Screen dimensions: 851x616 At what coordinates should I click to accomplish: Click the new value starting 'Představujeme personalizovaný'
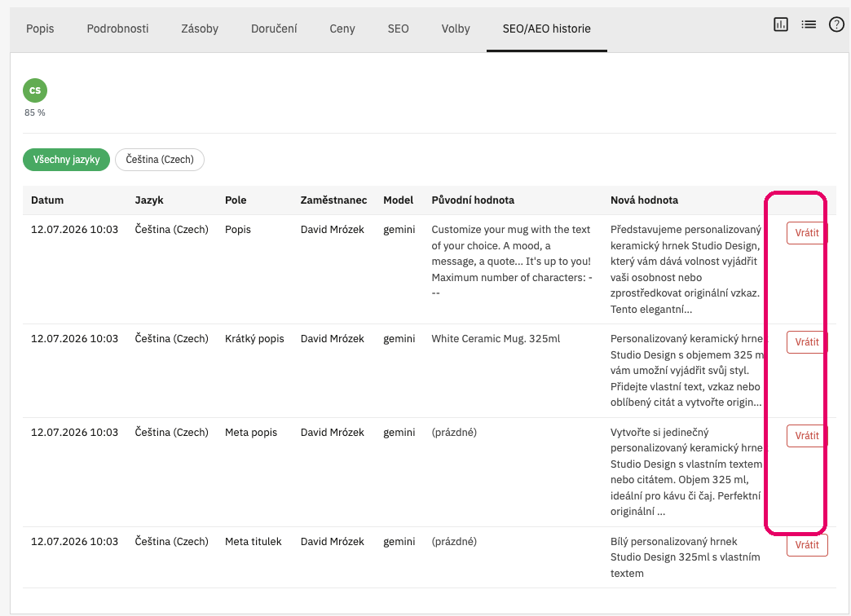coord(686,270)
